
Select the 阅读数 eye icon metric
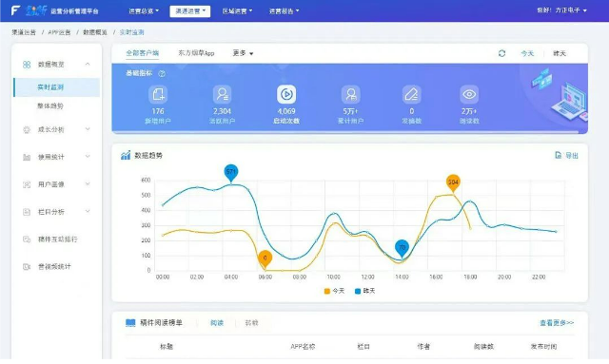469,94
